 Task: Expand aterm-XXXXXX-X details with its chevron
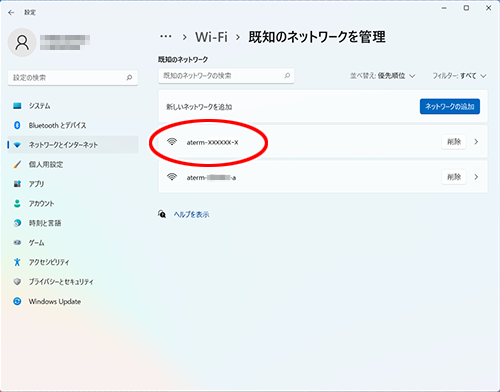pos(476,142)
